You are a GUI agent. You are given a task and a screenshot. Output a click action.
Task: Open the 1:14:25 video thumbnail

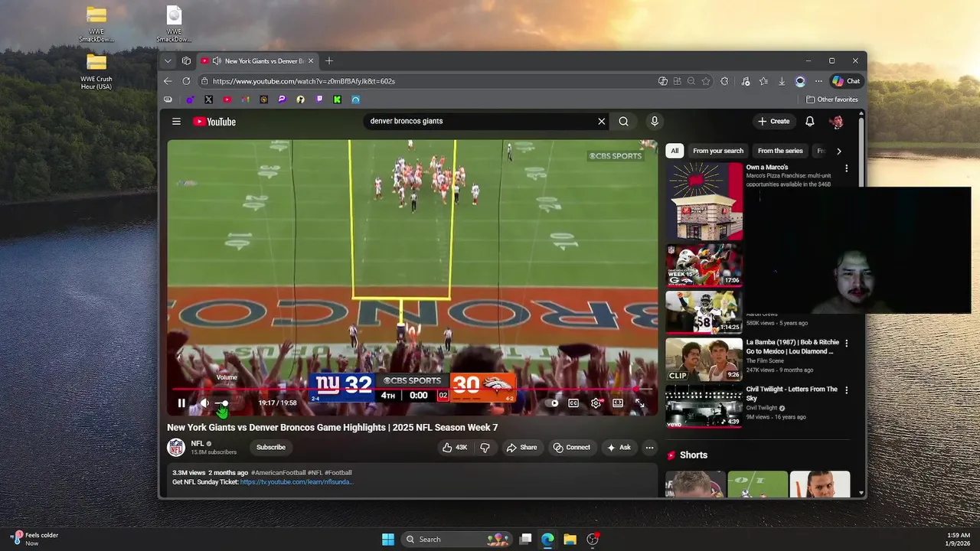click(x=704, y=311)
